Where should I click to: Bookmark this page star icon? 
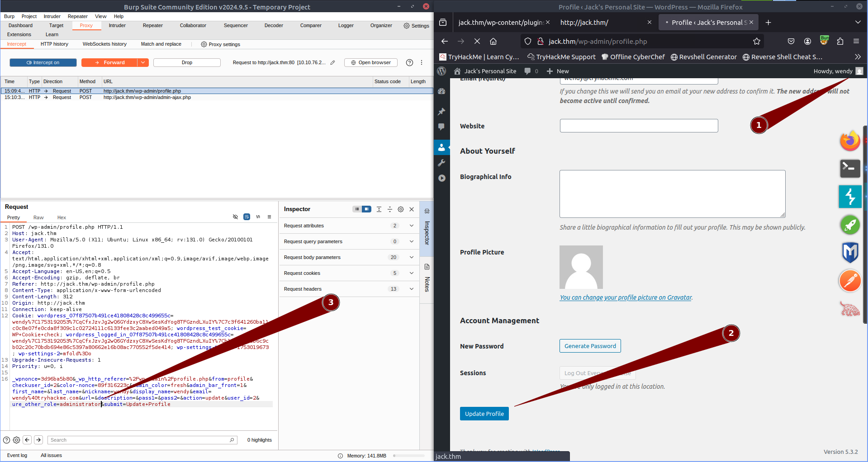(x=756, y=41)
